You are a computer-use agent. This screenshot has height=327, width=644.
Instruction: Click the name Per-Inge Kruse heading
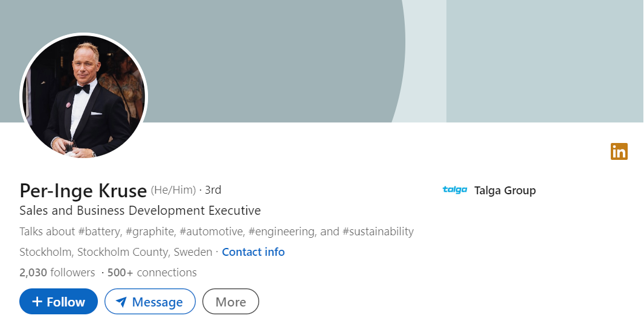pos(83,191)
